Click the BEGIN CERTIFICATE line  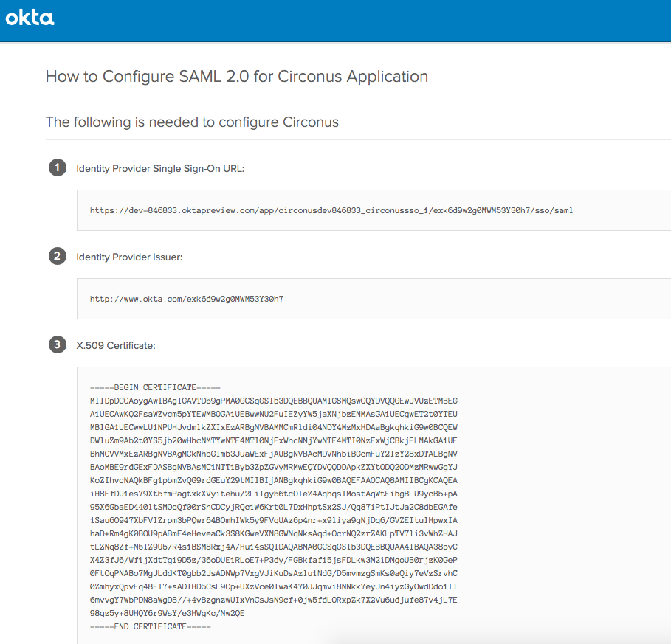(155, 387)
